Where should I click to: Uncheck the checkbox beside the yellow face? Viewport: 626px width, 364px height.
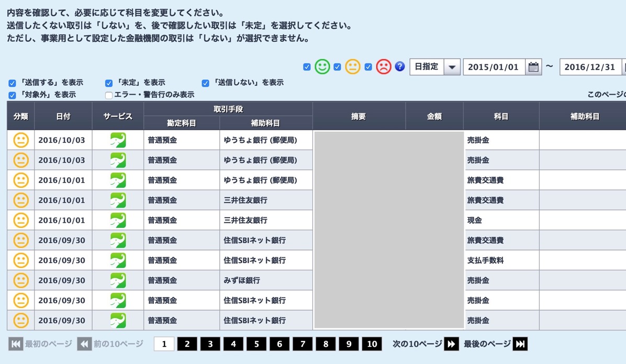338,67
